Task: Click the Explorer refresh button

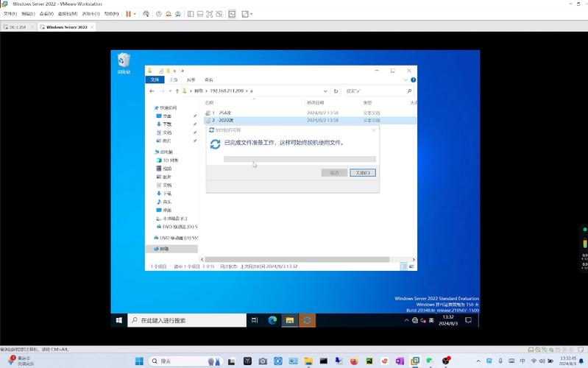Action: pos(336,91)
